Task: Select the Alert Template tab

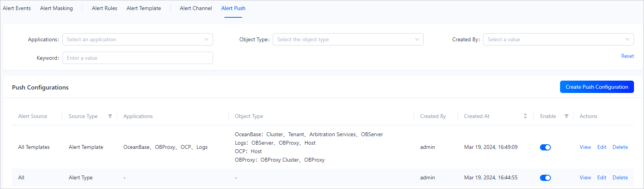Action: [x=144, y=8]
